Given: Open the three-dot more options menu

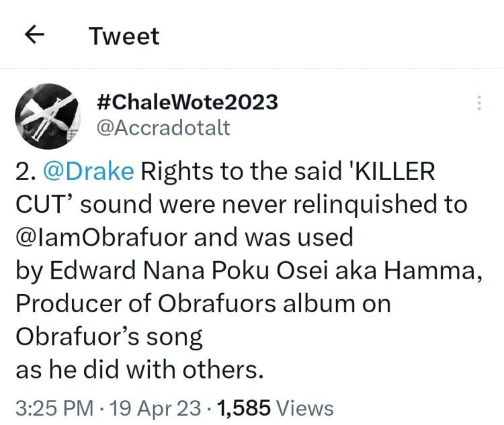Looking at the screenshot, I should tap(479, 103).
